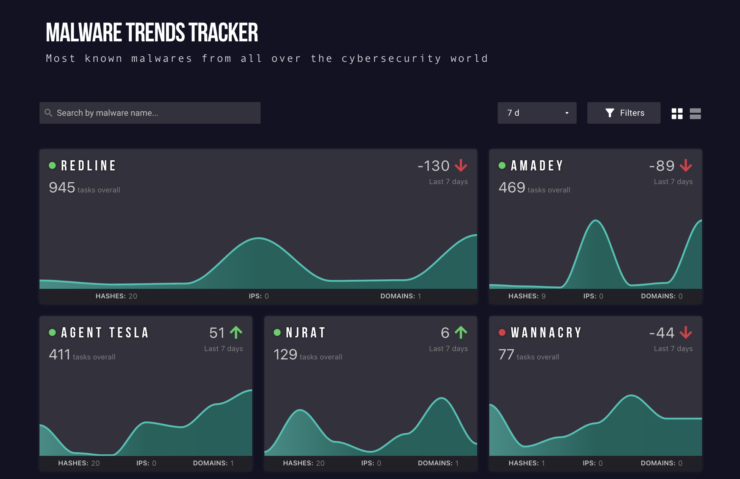Click 'Last 7 days' label on RedLine
The width and height of the screenshot is (740, 479).
(x=448, y=182)
